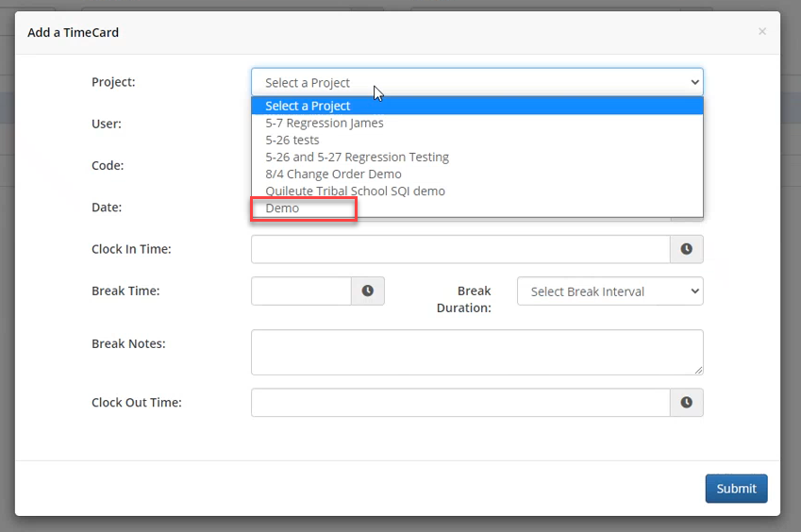The image size is (801, 532).
Task: Focus the Clock Out Time input field
Action: [x=460, y=403]
